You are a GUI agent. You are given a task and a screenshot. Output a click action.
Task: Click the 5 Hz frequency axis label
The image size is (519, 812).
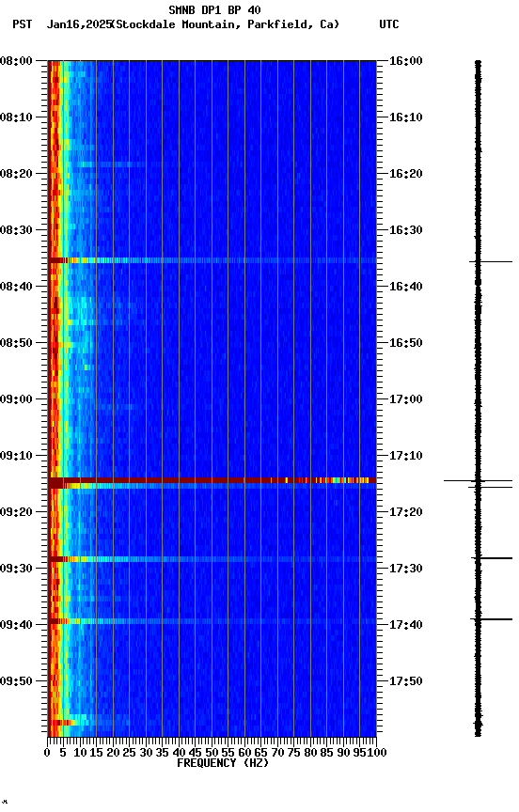pos(63,753)
